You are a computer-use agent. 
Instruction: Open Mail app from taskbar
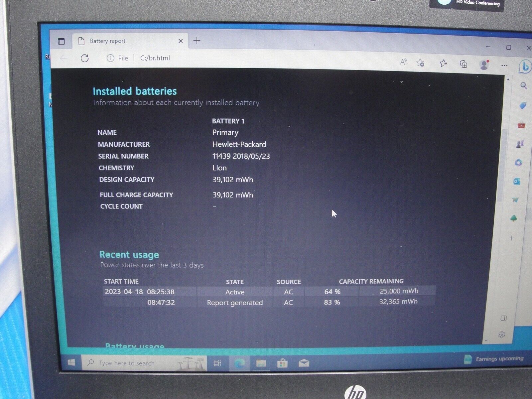[304, 363]
